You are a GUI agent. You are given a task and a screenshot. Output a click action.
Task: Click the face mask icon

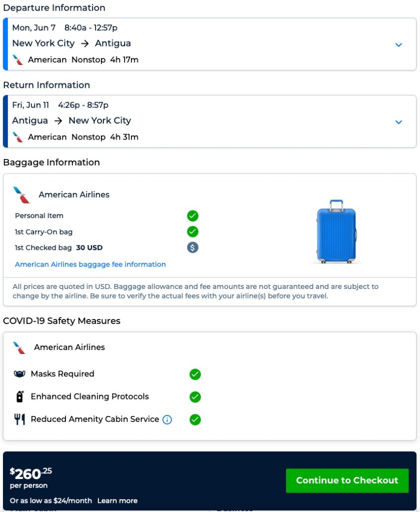point(19,374)
